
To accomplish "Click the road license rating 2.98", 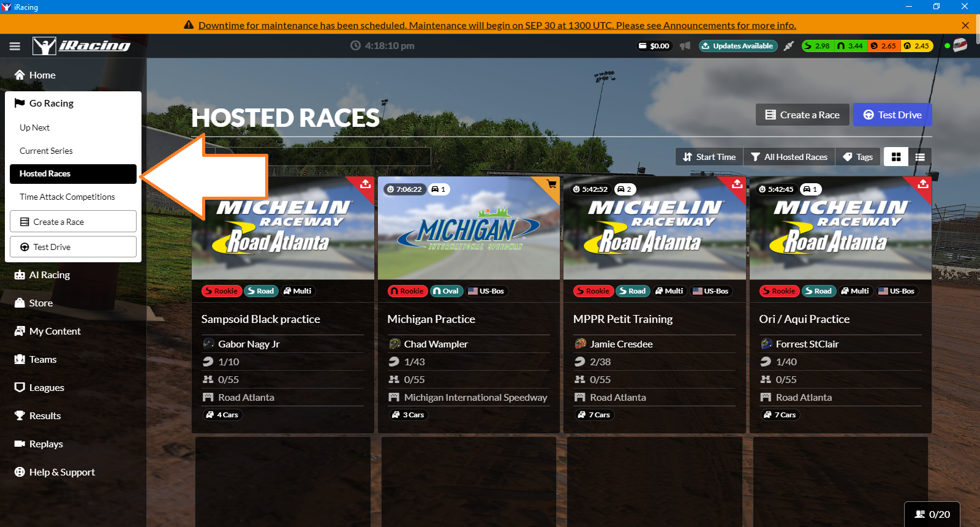I will click(818, 46).
